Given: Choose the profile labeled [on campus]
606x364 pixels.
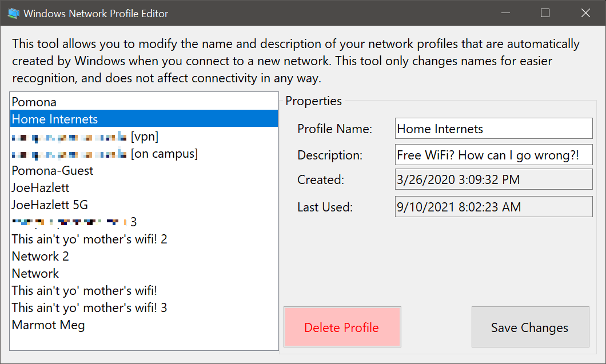Looking at the screenshot, I should click(x=105, y=154).
